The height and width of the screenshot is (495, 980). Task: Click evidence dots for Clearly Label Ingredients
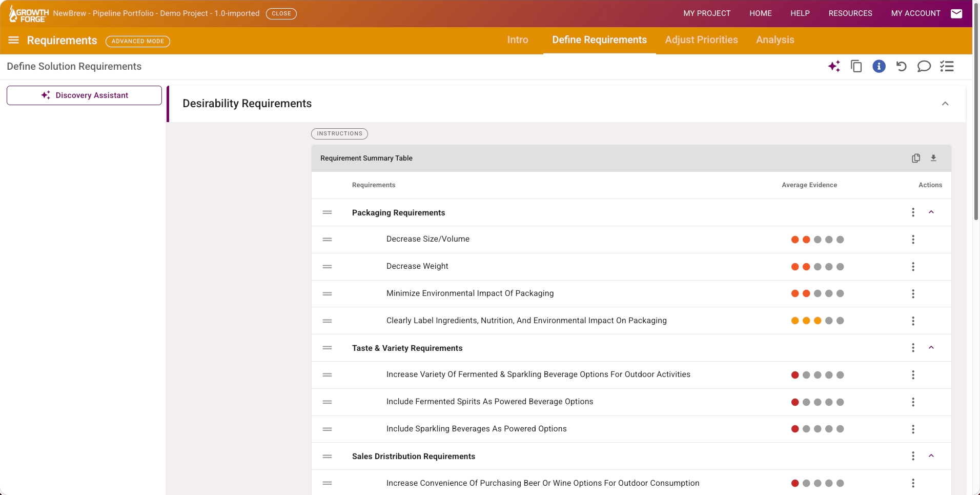[x=818, y=321]
